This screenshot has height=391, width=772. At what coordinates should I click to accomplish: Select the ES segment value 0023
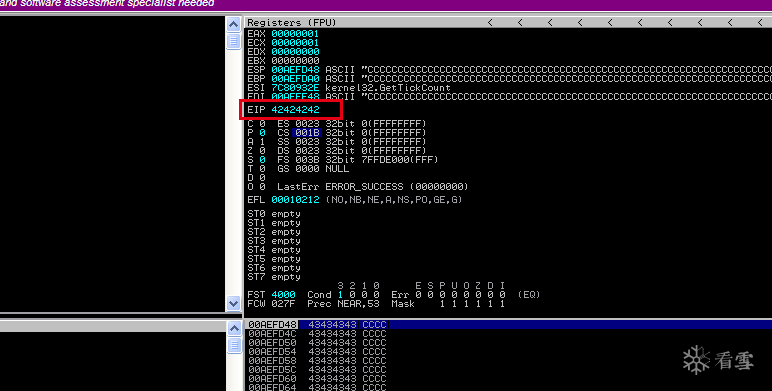coord(307,124)
